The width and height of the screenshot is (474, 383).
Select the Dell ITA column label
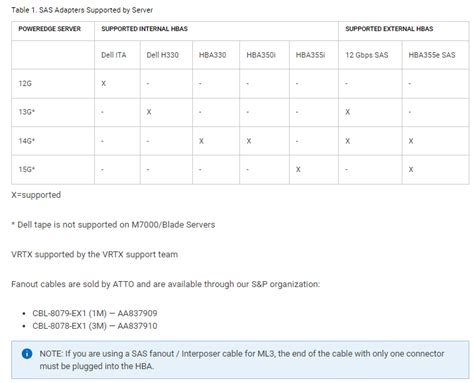pyautogui.click(x=114, y=55)
